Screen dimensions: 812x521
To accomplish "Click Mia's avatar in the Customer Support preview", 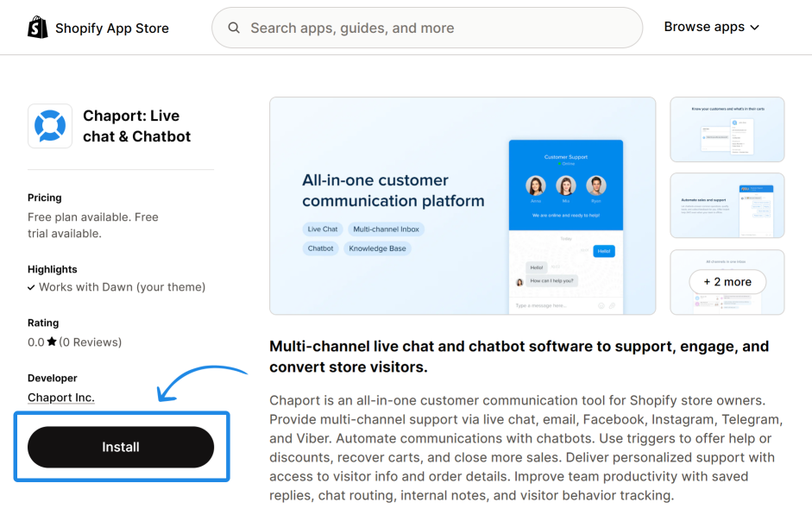I will coord(564,185).
